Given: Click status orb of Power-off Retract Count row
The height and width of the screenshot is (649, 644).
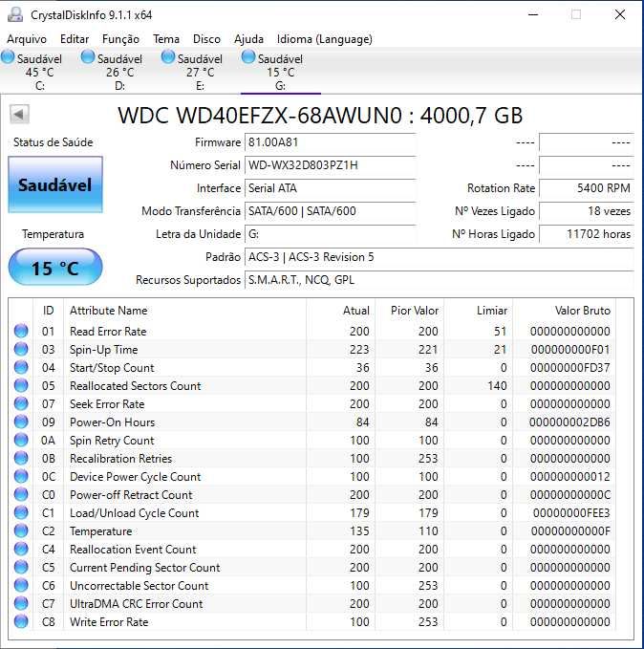Looking at the screenshot, I should (21, 494).
